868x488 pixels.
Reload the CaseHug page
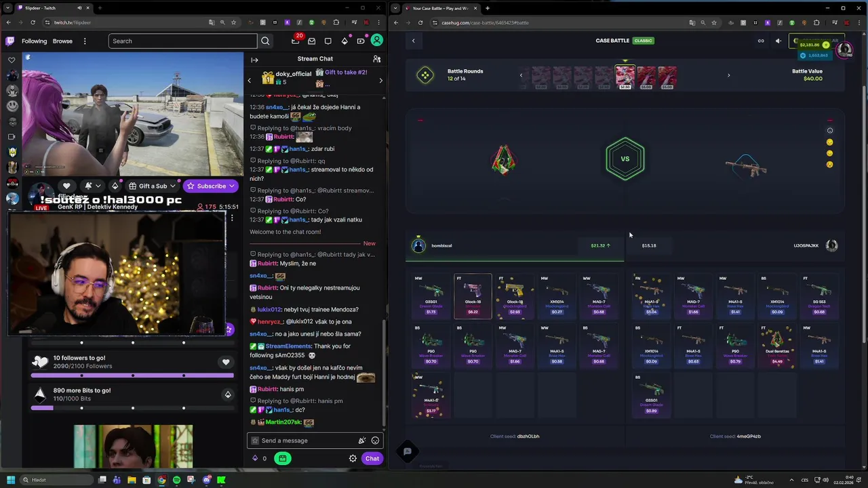click(x=420, y=22)
